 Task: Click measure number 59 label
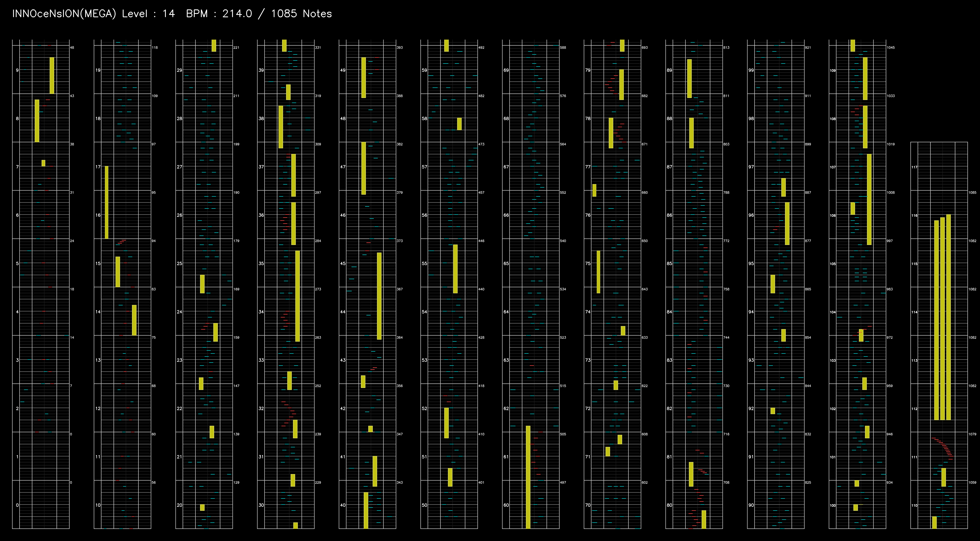pos(425,70)
